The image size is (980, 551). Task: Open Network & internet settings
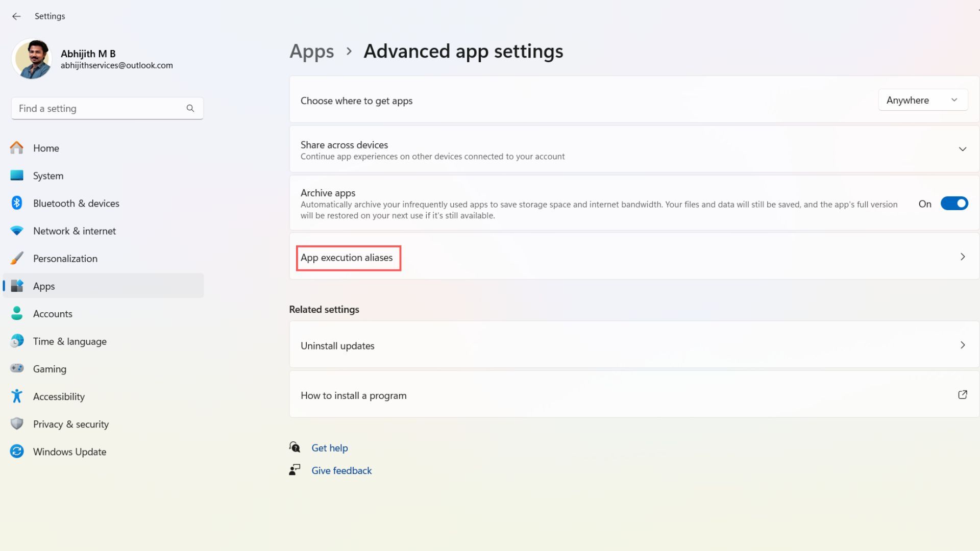pyautogui.click(x=74, y=231)
